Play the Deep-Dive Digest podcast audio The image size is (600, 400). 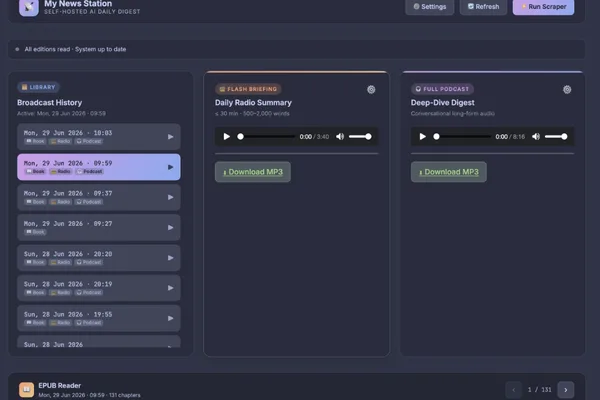(422, 137)
